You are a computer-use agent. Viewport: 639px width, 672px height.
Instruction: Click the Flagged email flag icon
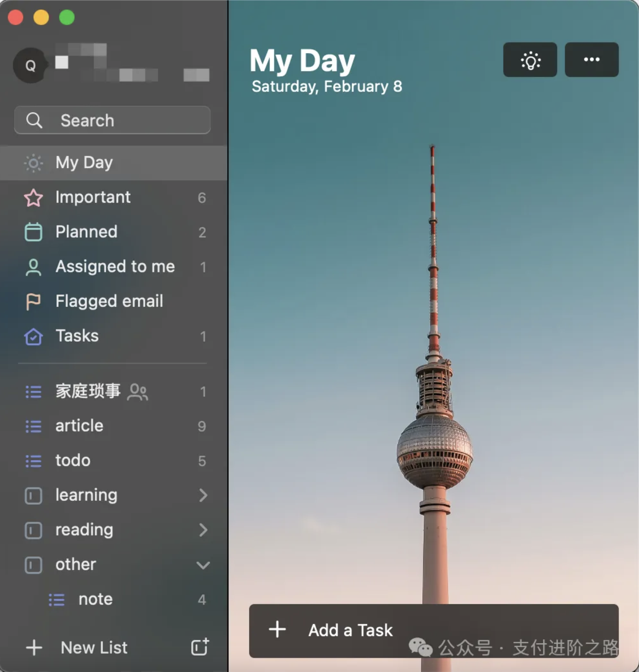coord(34,301)
